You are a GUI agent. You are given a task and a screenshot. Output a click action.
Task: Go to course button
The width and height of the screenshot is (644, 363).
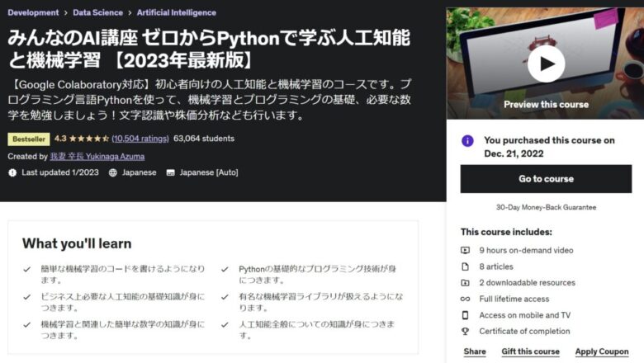546,179
